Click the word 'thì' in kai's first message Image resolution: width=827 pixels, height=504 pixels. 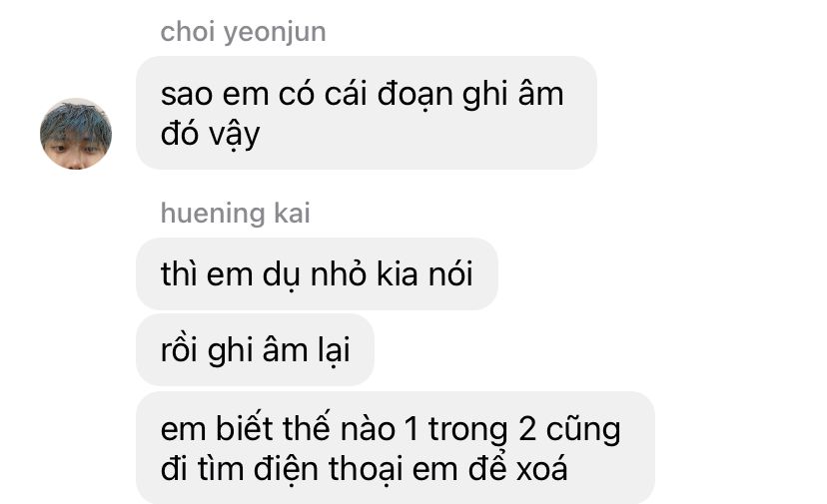[x=178, y=274]
